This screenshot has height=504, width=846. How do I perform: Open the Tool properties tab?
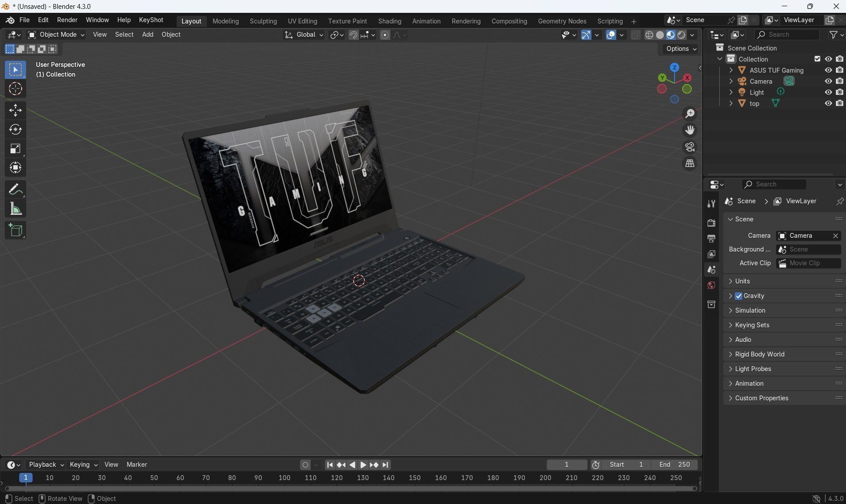point(711,203)
